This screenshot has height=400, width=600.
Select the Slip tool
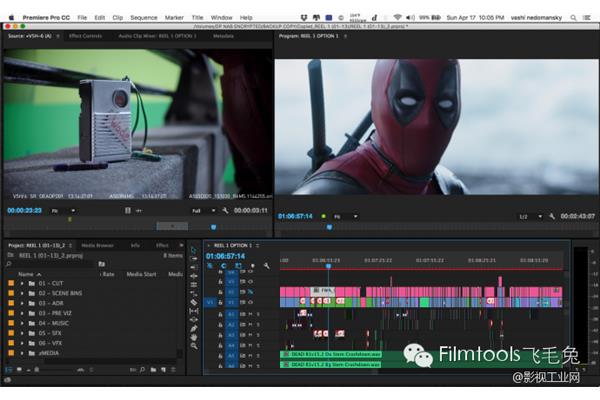point(194,311)
